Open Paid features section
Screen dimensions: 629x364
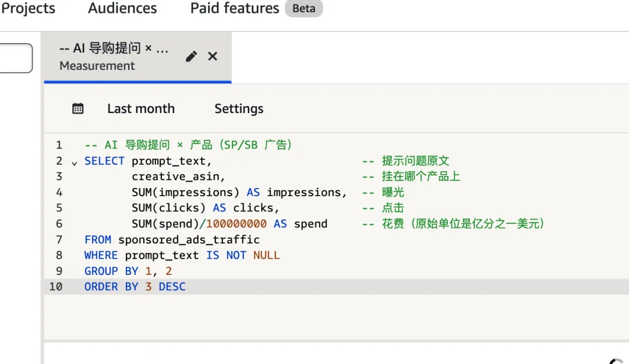click(x=234, y=8)
